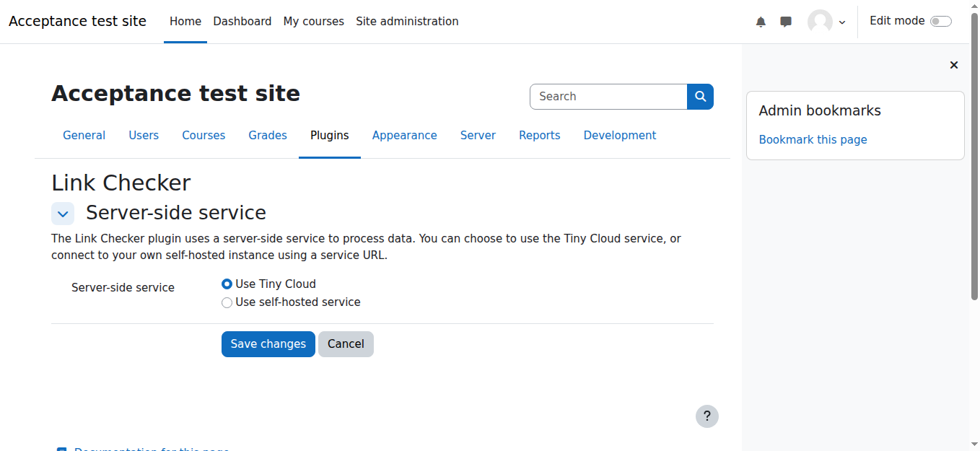This screenshot has height=451, width=980.
Task: Open the notifications bell icon
Action: click(761, 22)
